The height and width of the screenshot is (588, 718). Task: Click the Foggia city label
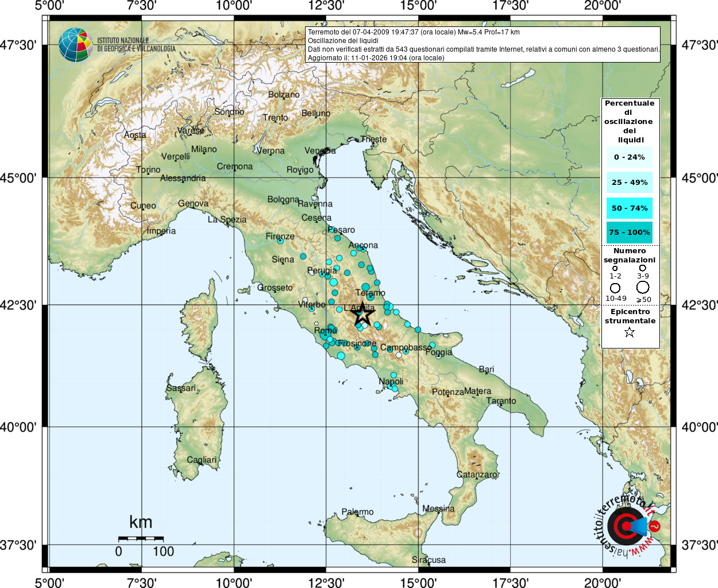439,352
